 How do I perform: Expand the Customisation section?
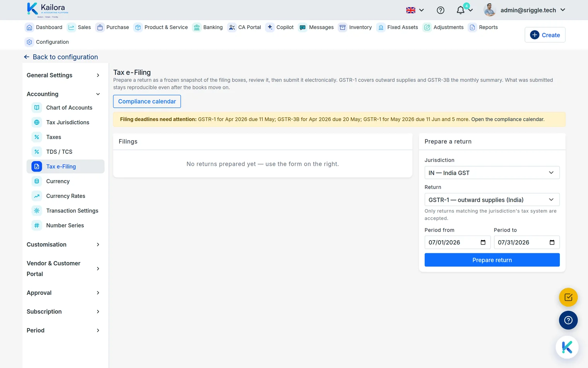[x=63, y=244]
